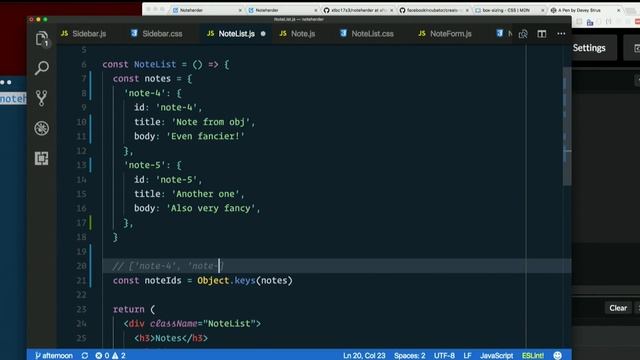Viewport: 640px width, 360px height.
Task: Open the Search view in activity bar
Action: (42, 68)
